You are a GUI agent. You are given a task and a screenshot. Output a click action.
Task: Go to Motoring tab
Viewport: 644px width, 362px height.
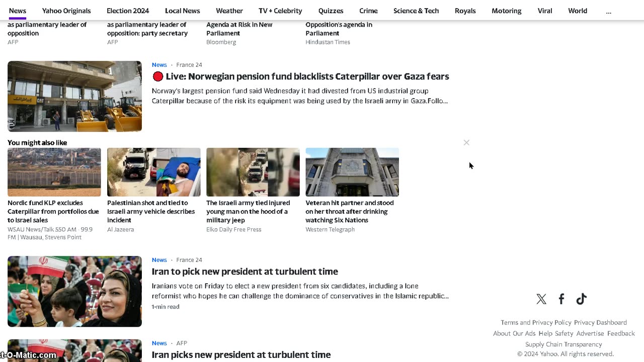(506, 11)
